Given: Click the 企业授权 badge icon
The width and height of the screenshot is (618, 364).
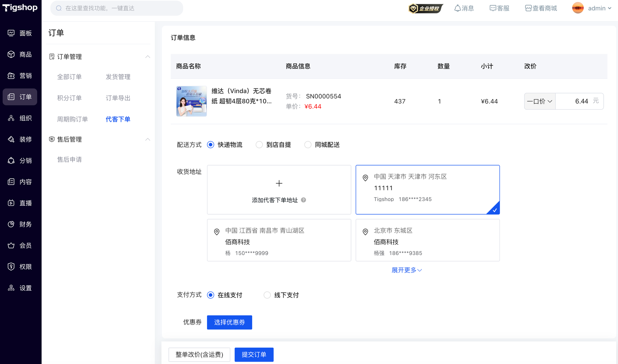Looking at the screenshot, I should pyautogui.click(x=425, y=8).
